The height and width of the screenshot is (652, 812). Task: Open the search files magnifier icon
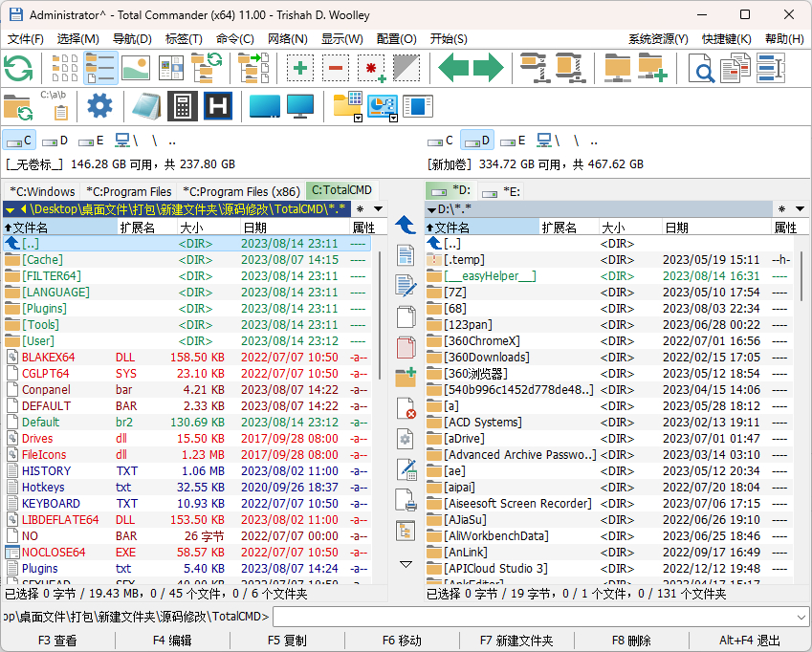click(x=701, y=68)
